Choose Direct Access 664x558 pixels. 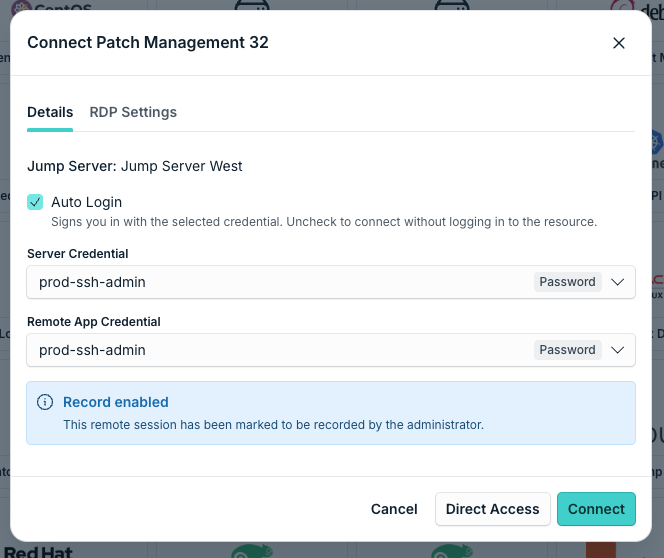coord(492,509)
